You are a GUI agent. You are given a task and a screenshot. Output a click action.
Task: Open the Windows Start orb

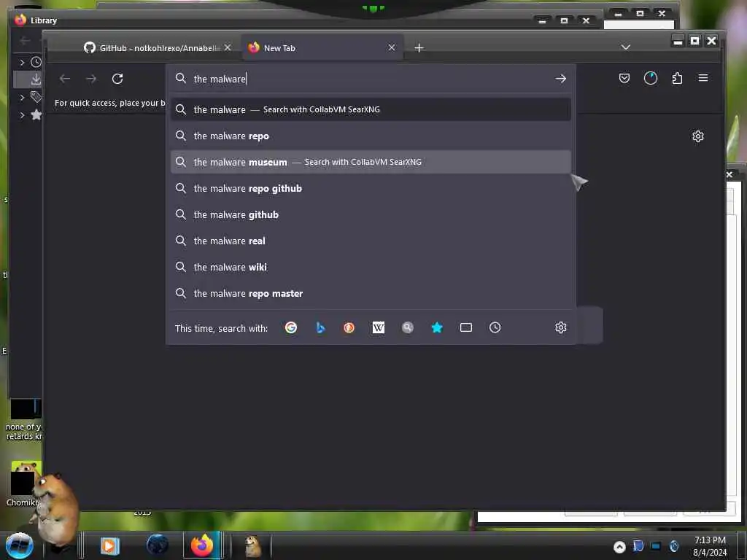pyautogui.click(x=19, y=545)
